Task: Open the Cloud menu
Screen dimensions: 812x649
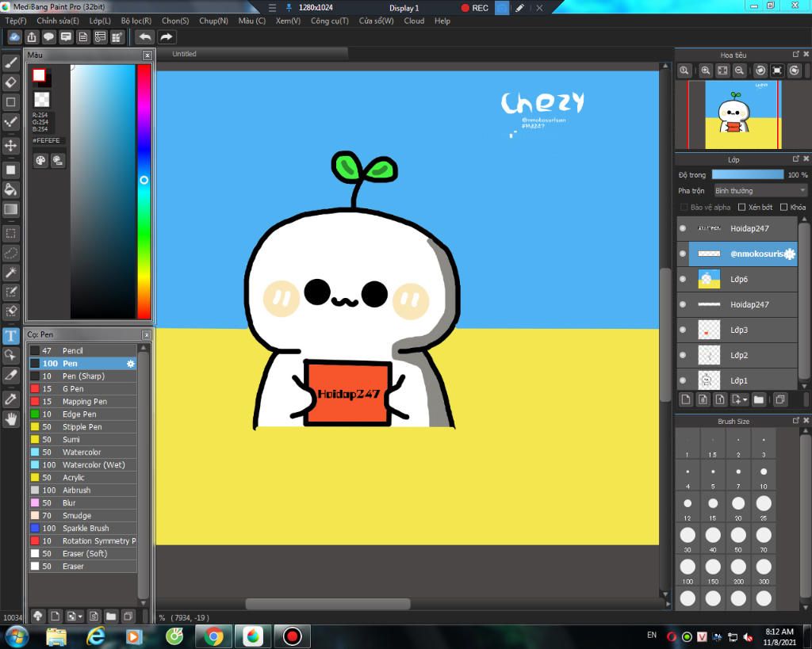Action: pos(414,21)
